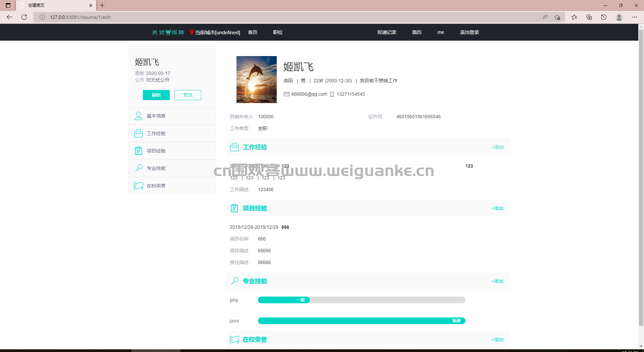The image size is (644, 352).
Task: Select 基本信息 in the sidebar
Action: 172,116
